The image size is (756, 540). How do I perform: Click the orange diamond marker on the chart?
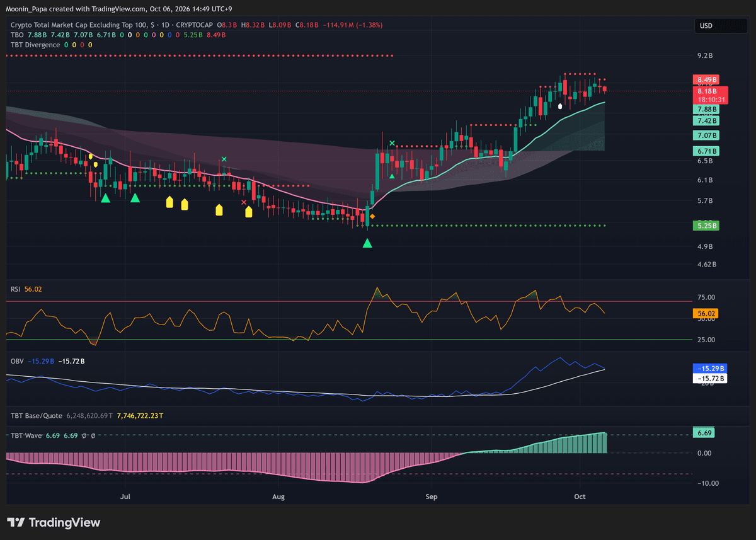pyautogui.click(x=372, y=217)
